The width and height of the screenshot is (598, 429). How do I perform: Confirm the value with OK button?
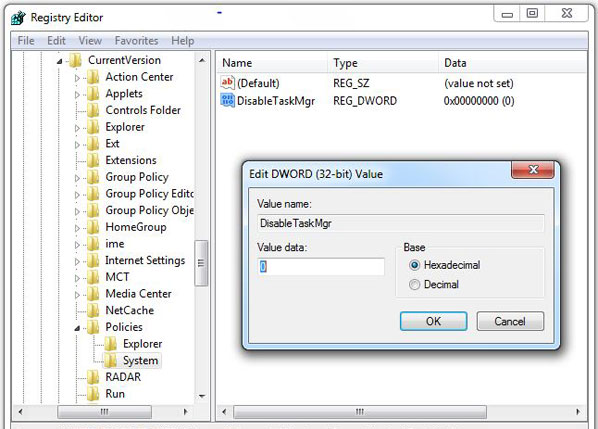click(x=433, y=321)
